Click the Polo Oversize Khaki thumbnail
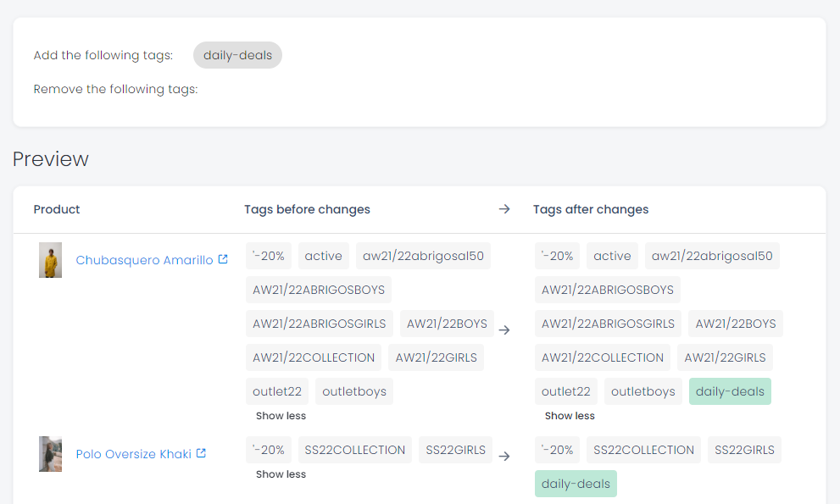This screenshot has height=504, width=840. [x=50, y=454]
